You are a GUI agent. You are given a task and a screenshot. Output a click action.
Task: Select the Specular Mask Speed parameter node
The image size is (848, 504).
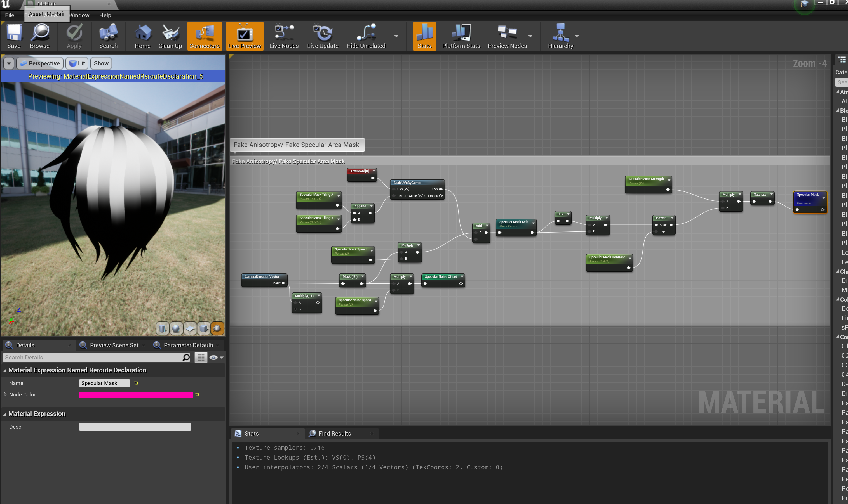pyautogui.click(x=353, y=255)
